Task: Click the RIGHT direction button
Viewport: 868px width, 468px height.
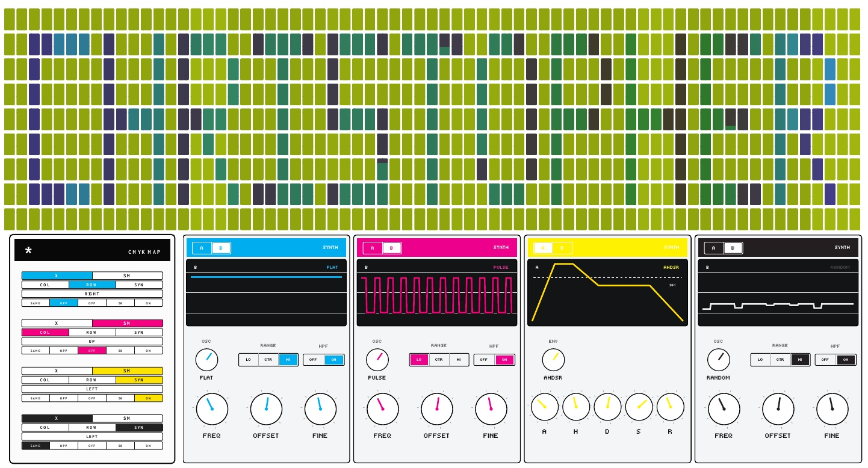Action: point(92,294)
